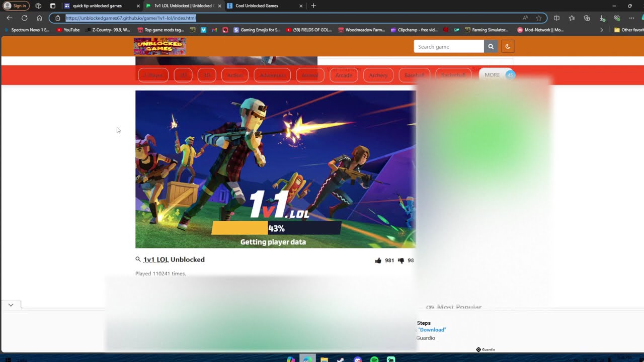This screenshot has width=644, height=362.
Task: Open the tab actions menu icon
Action: click(x=53, y=6)
